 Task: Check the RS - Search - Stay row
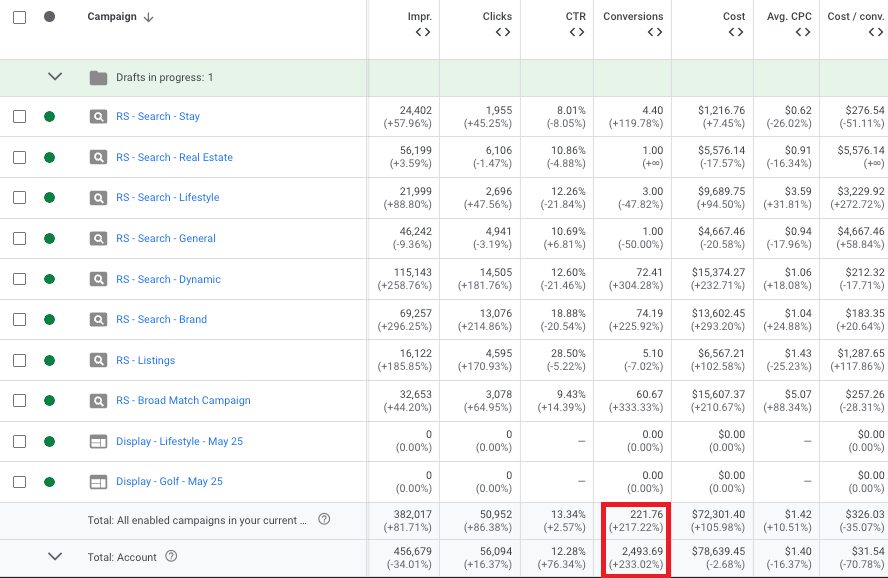tap(19, 117)
